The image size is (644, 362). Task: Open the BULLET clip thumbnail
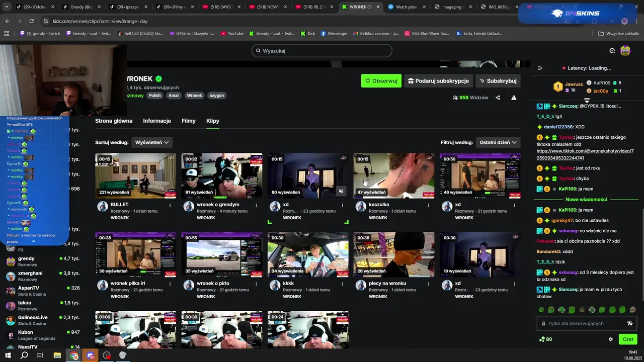coord(136,176)
